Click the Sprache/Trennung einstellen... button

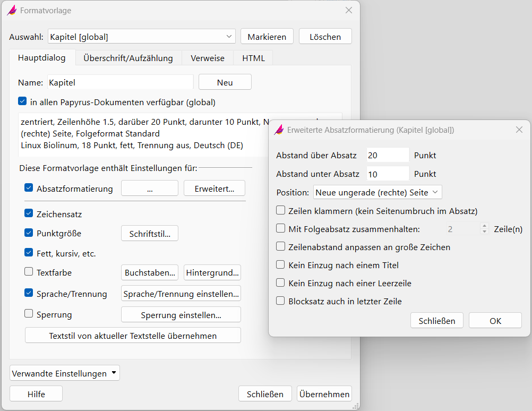181,294
